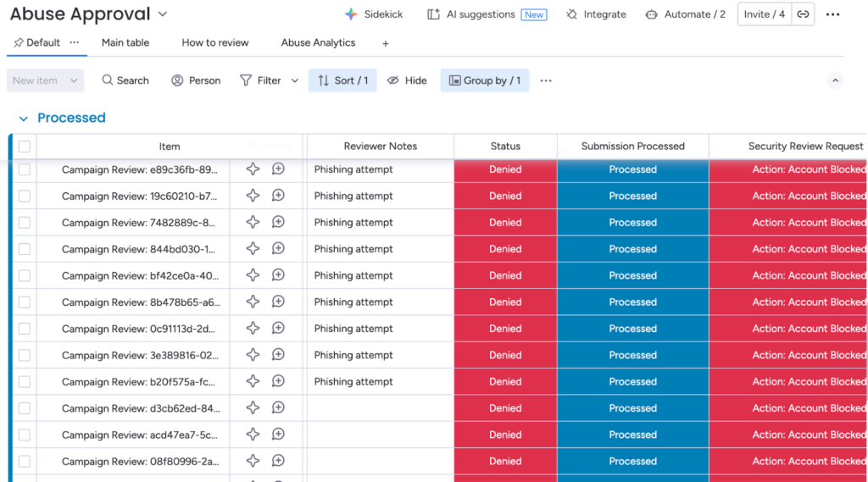
Task: Check the box for Campaign Review 7482889c
Action: coord(25,223)
